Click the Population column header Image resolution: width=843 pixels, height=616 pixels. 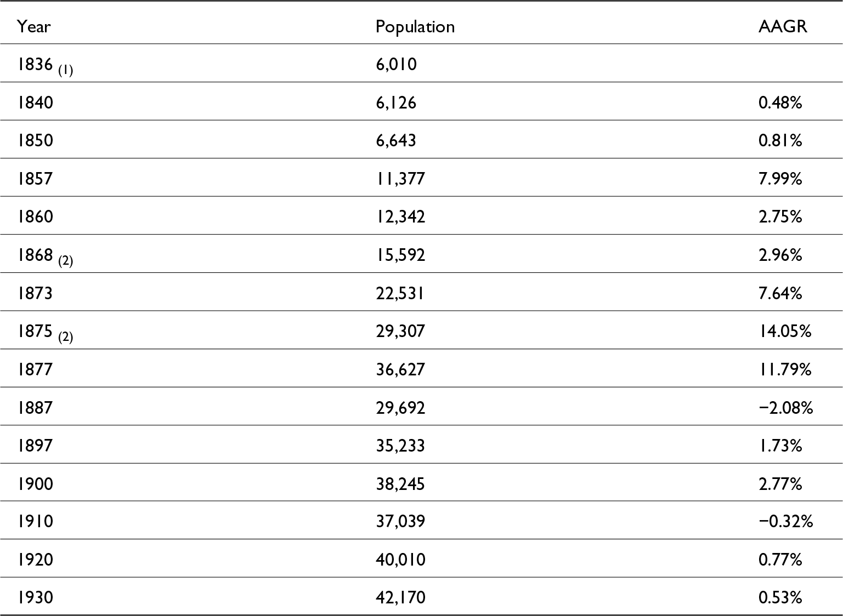(x=415, y=26)
